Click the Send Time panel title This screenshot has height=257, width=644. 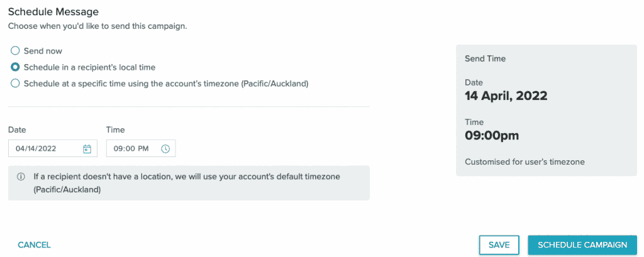tap(486, 59)
